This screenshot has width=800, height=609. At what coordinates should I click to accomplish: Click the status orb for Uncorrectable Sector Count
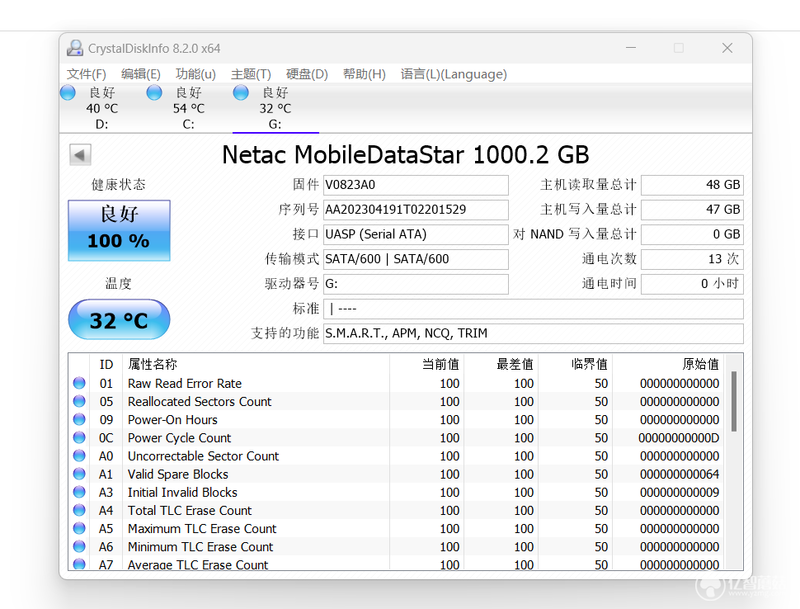coord(79,455)
